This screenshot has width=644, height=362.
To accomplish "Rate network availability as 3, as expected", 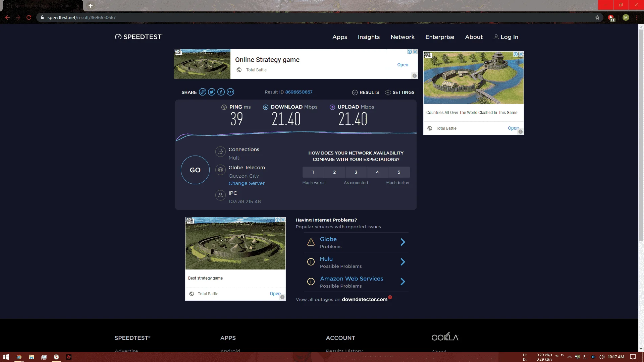I will pyautogui.click(x=356, y=172).
